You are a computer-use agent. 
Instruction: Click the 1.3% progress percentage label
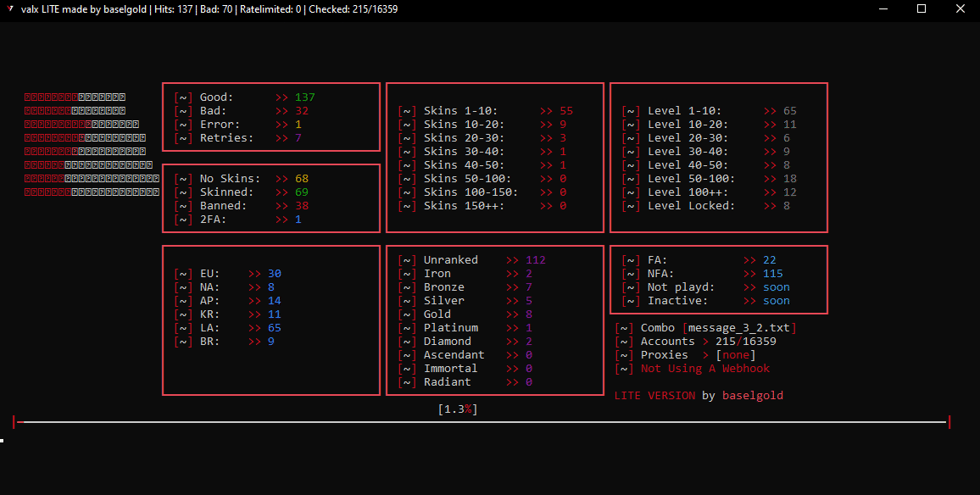pos(458,409)
